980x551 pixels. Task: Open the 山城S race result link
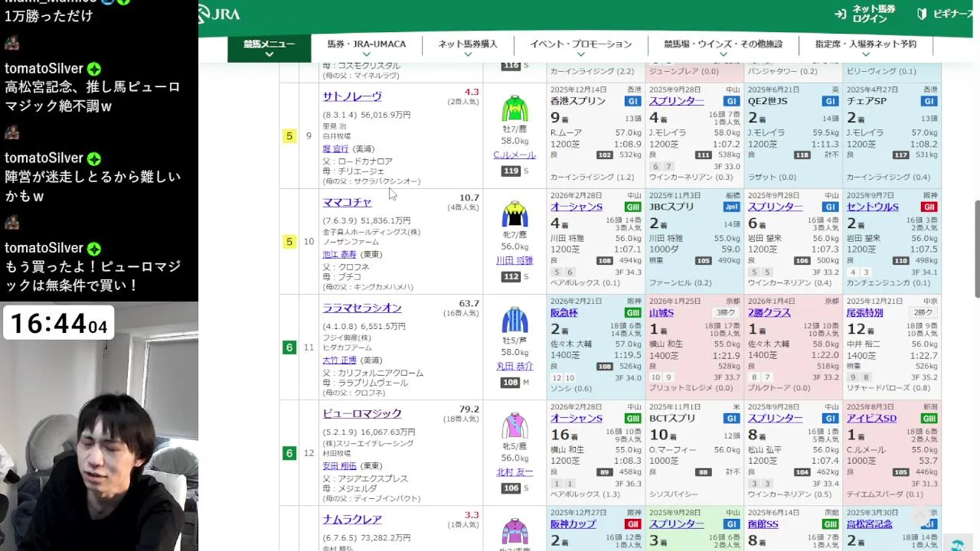(661, 313)
